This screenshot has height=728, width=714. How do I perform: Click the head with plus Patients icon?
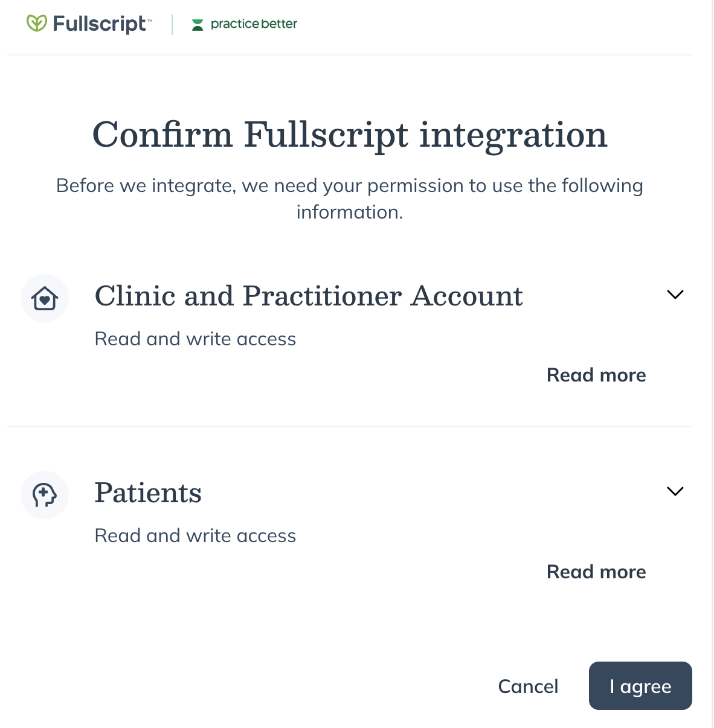coord(45,495)
